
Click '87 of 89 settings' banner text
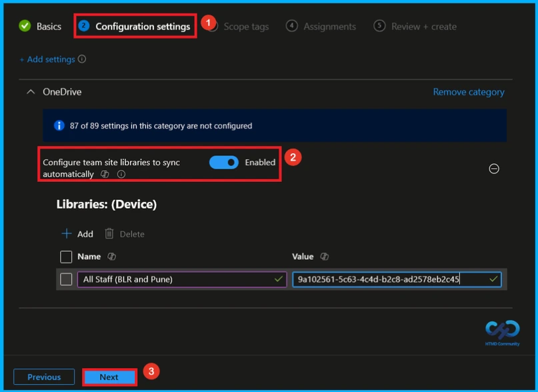(161, 125)
